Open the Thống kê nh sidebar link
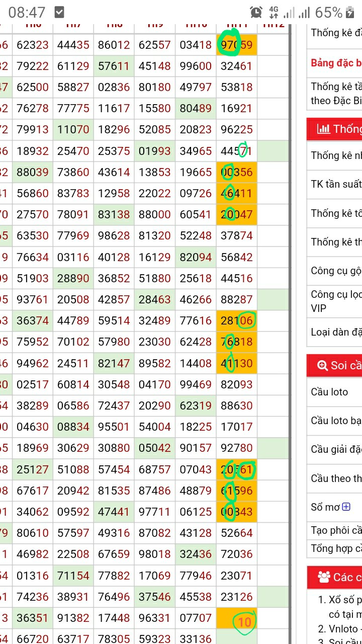Screen dimensions: 362x644 336,155
